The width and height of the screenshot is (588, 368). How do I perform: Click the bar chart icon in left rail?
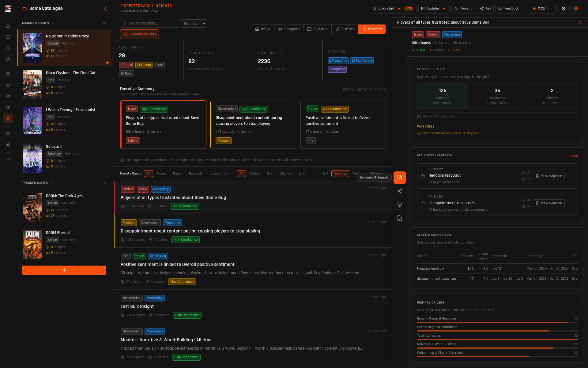pyautogui.click(x=8, y=144)
